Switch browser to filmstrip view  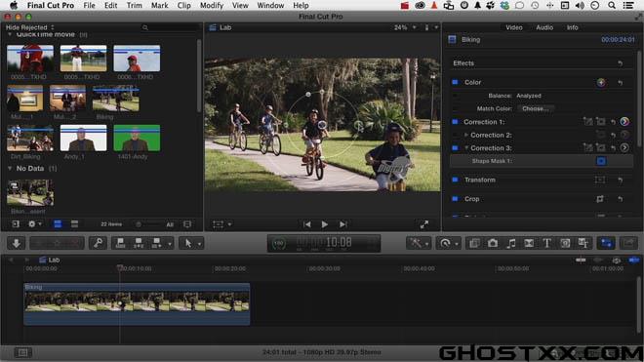pyautogui.click(x=58, y=224)
